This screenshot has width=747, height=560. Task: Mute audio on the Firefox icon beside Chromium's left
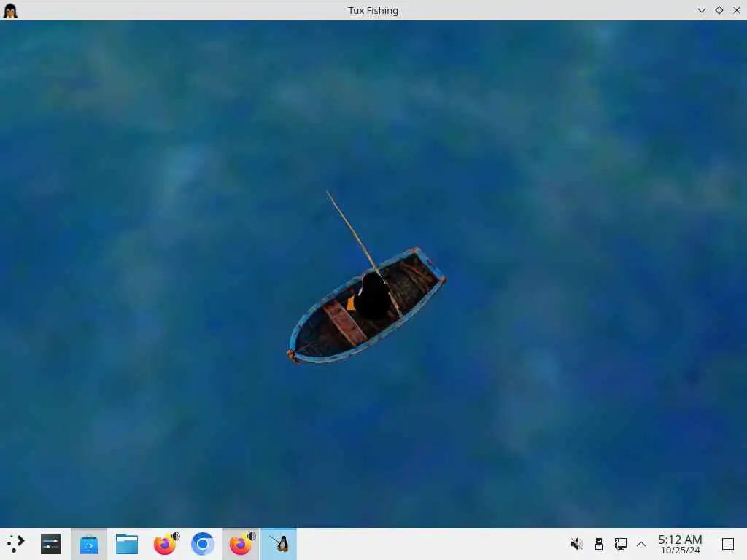click(176, 536)
